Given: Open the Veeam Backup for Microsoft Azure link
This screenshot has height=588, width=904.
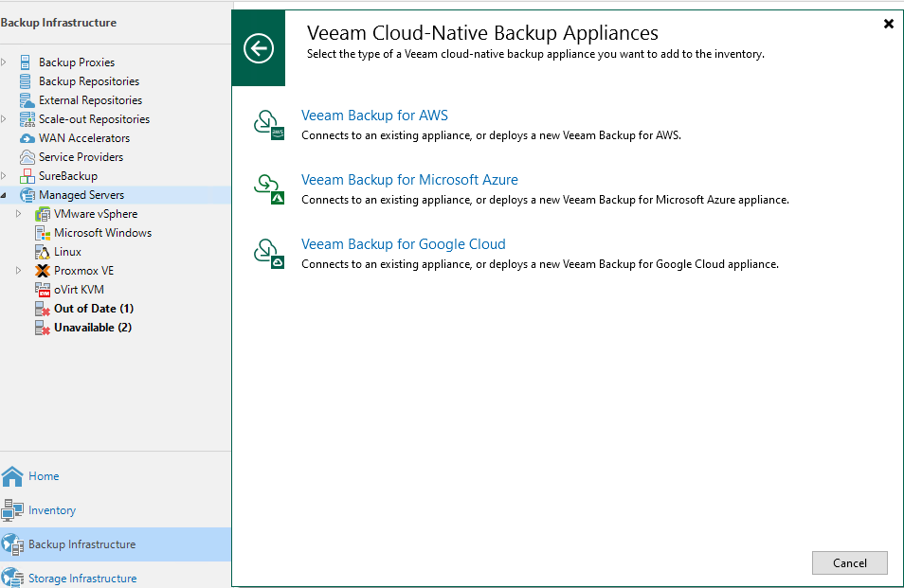Looking at the screenshot, I should (409, 180).
